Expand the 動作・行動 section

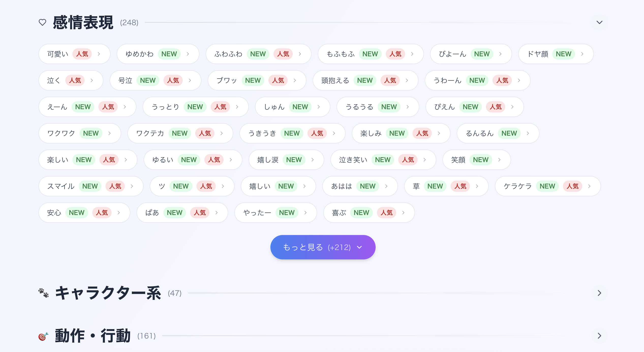point(599,336)
